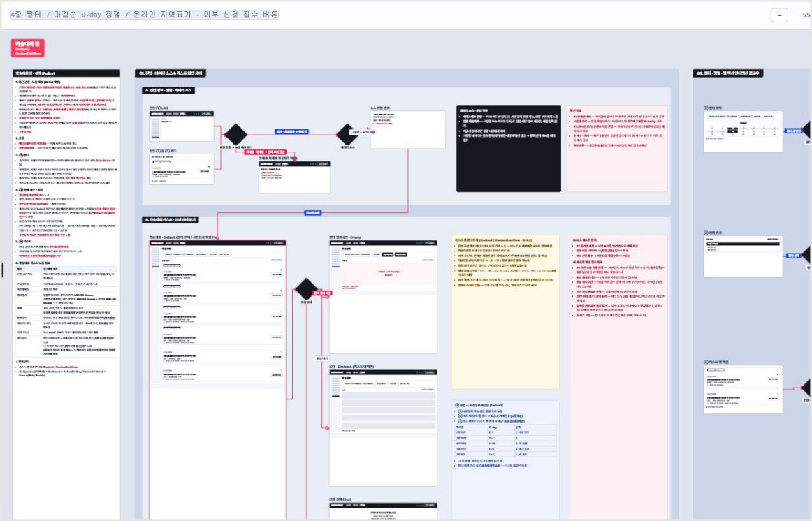
Task: Select the data source diamond in section A
Action: click(x=347, y=135)
